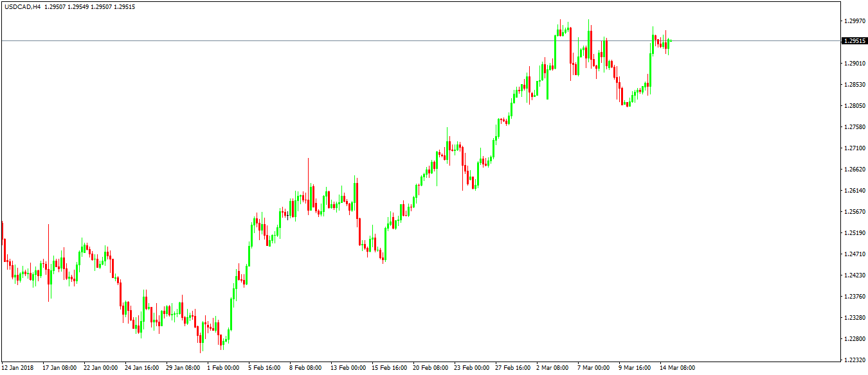Click the 29 Jan 08:00 time label
Image resolution: width=868 pixels, height=375 pixels.
pos(183,368)
